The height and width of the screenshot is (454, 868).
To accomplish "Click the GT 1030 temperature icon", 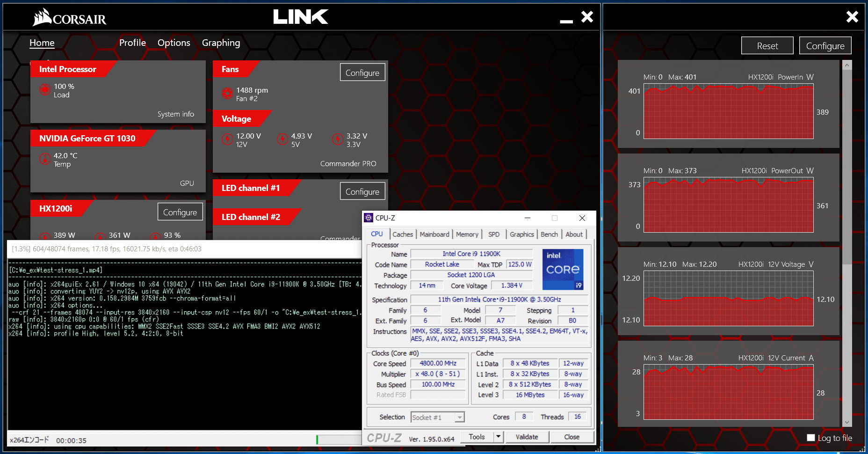I will pos(45,159).
